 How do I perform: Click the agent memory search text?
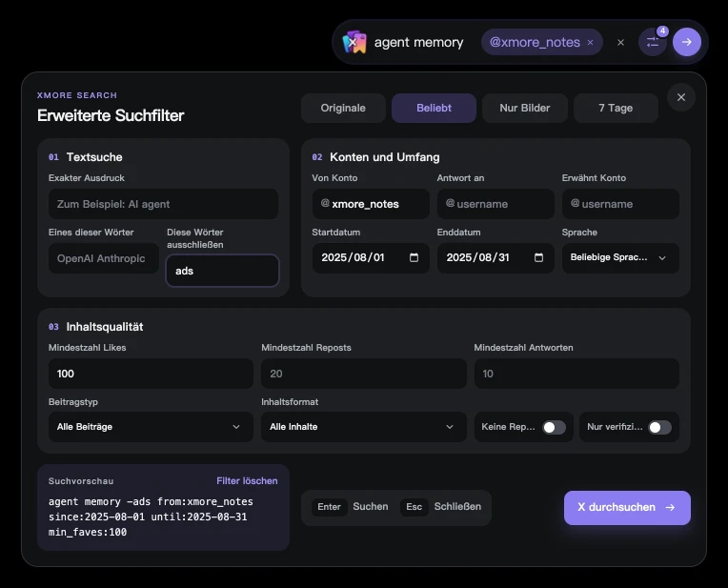point(418,42)
